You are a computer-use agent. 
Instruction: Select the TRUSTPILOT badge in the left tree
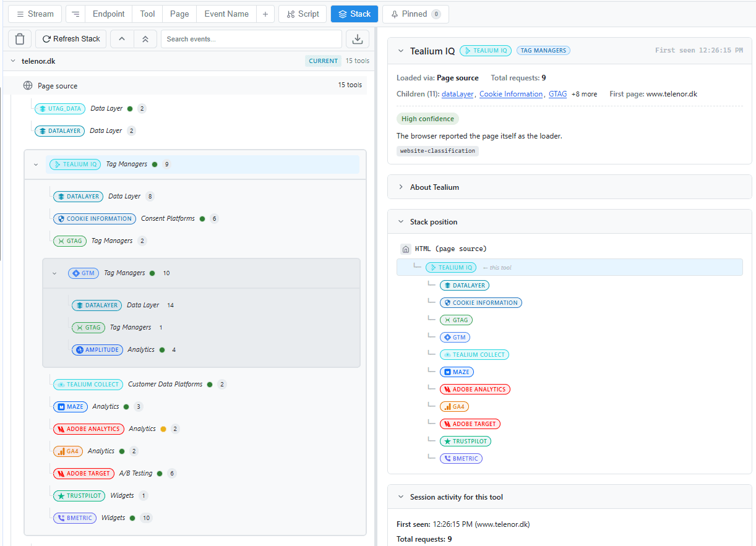point(79,496)
